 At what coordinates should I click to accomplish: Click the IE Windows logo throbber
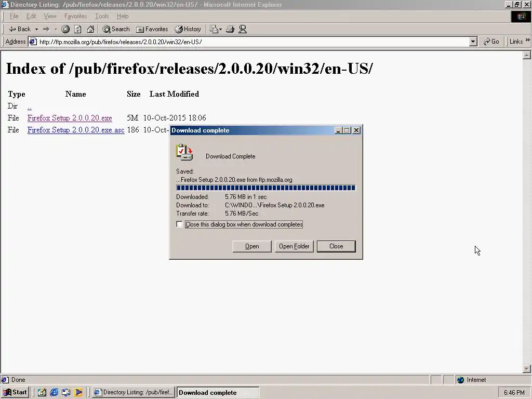click(521, 16)
